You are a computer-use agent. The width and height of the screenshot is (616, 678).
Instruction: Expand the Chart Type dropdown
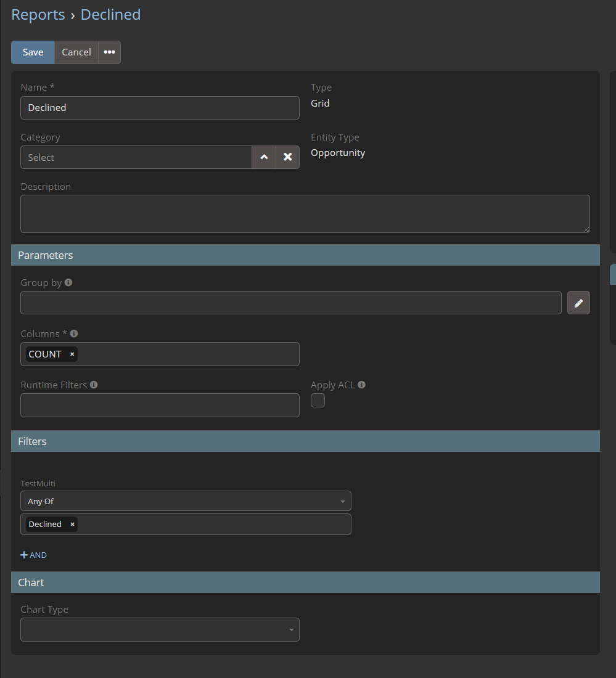160,630
